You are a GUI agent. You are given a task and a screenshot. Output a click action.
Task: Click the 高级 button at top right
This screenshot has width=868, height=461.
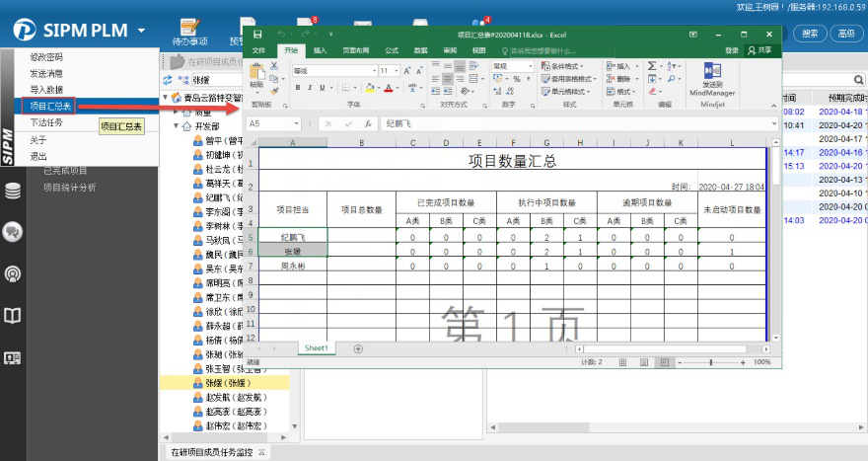(845, 33)
